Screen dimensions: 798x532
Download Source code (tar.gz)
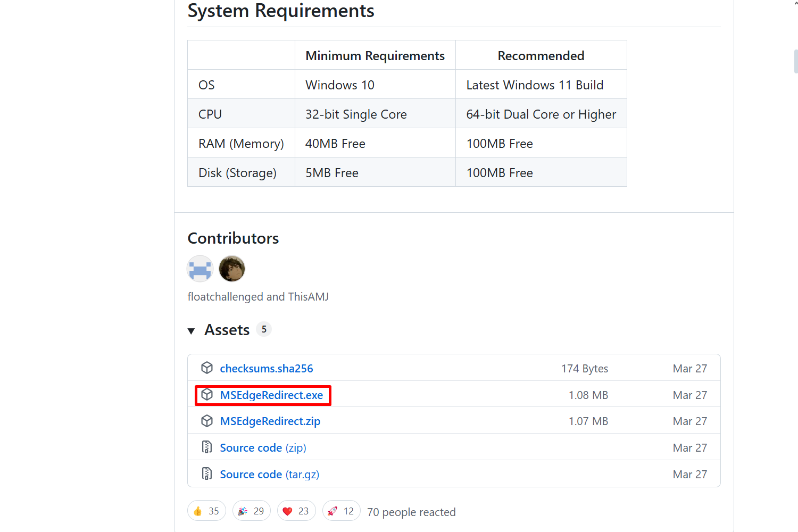[x=270, y=475]
